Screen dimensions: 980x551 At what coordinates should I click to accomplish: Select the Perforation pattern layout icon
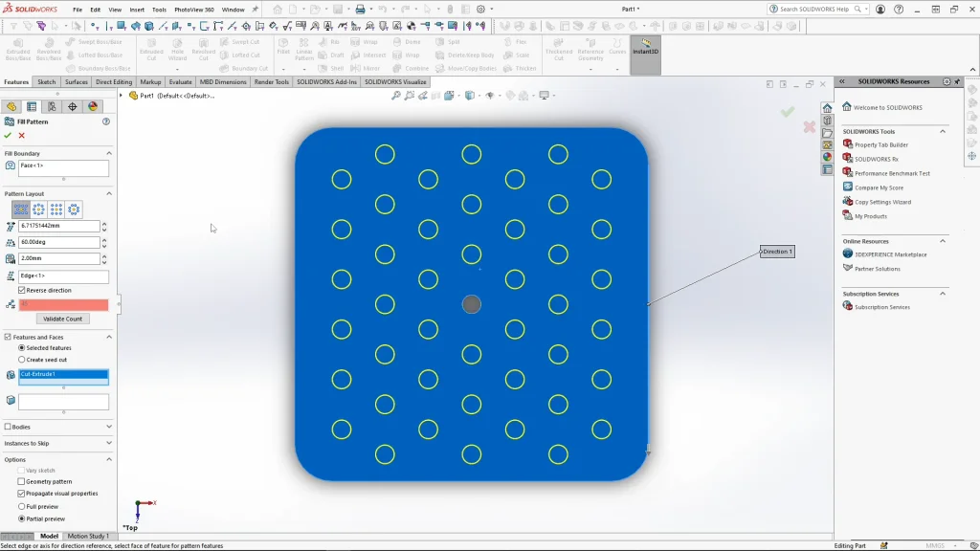[x=21, y=209]
